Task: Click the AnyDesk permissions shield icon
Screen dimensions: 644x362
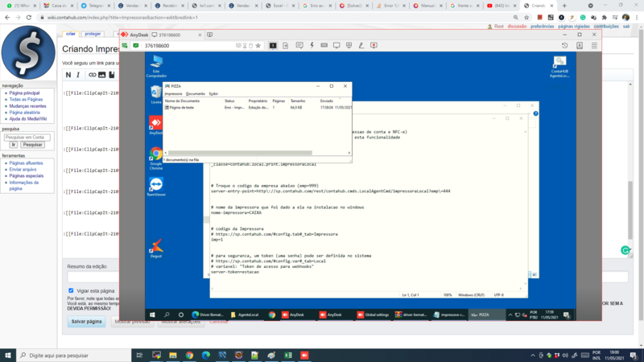Action: (349, 46)
